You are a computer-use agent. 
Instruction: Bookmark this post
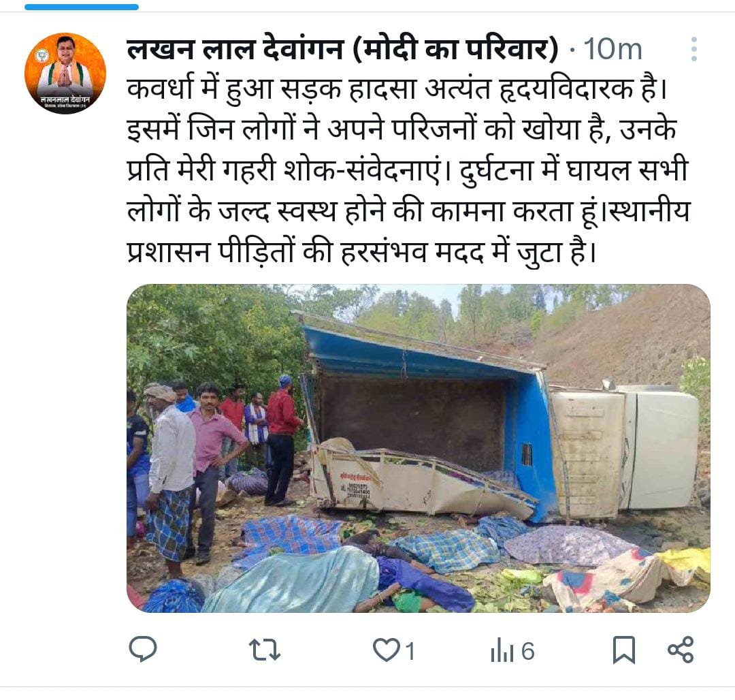(624, 650)
